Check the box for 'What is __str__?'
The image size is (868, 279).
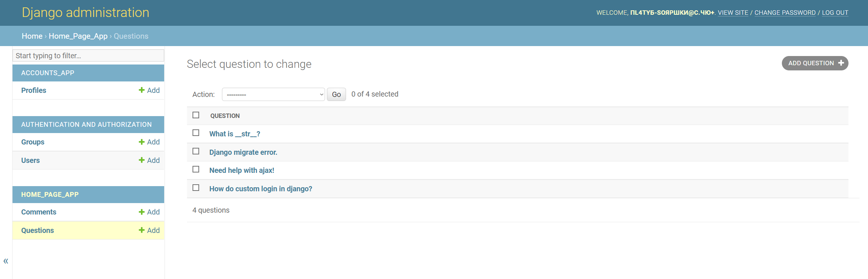coord(196,133)
